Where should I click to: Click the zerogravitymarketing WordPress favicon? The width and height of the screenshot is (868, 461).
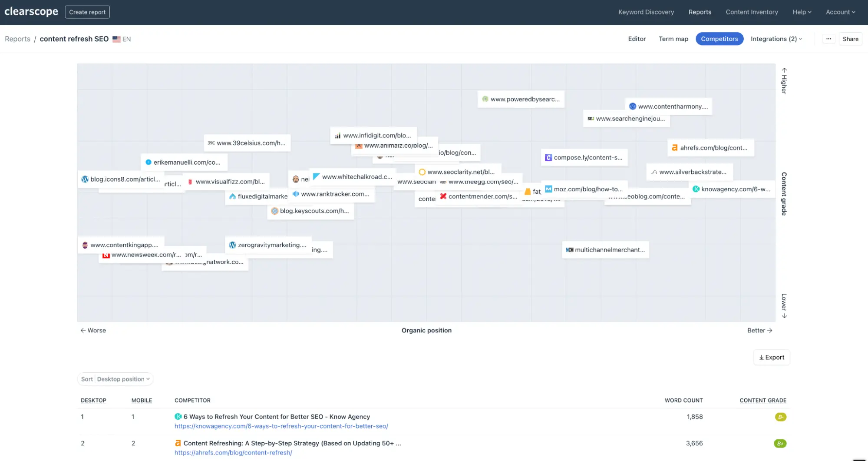tap(233, 245)
